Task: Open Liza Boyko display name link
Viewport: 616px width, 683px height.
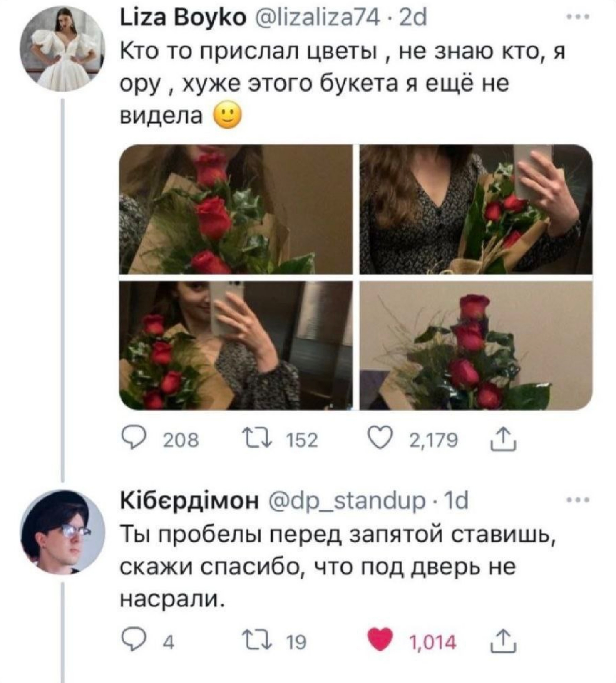Action: 183,19
